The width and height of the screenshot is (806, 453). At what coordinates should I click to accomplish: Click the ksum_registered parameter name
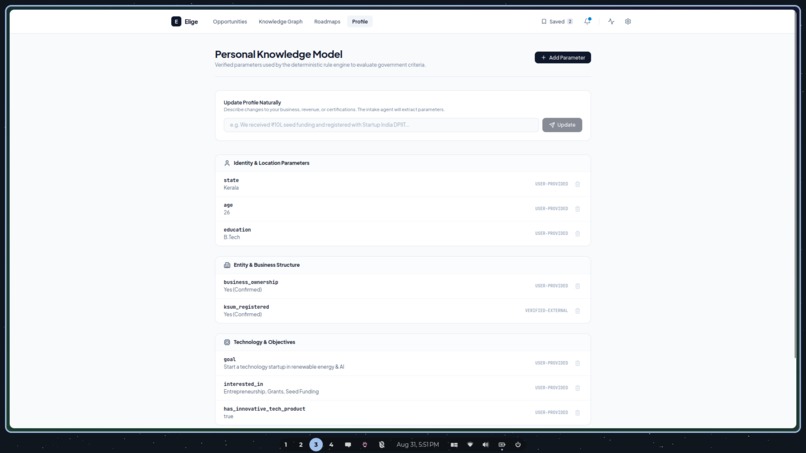click(x=246, y=307)
